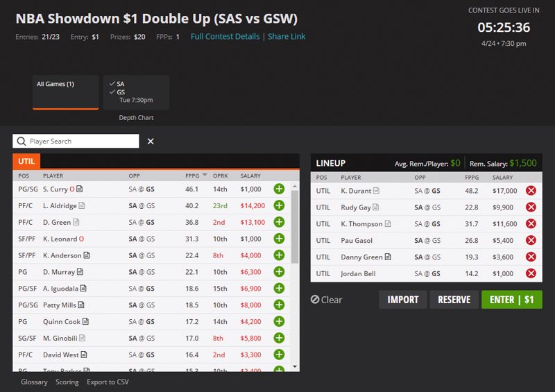Toggle the SA / GS game filter
This screenshot has width=555, height=392.
coord(136,92)
